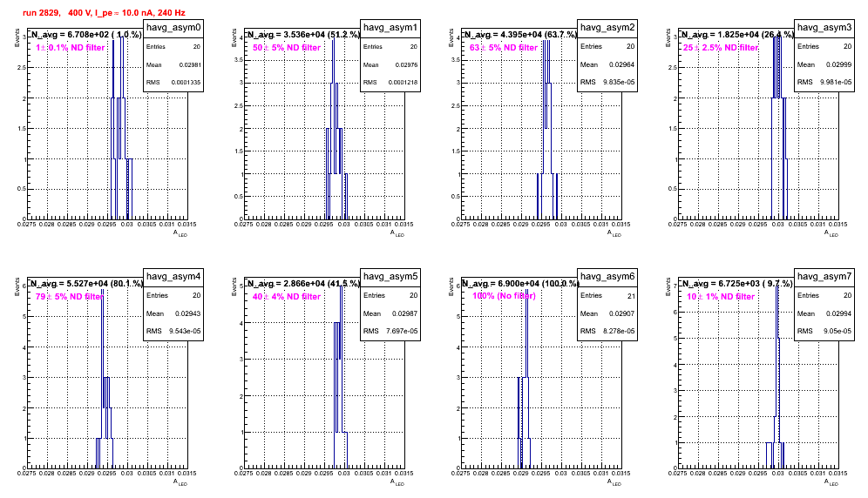Select the RMS value 9.05e-05
This screenshot has height=498, width=868.
837,332
